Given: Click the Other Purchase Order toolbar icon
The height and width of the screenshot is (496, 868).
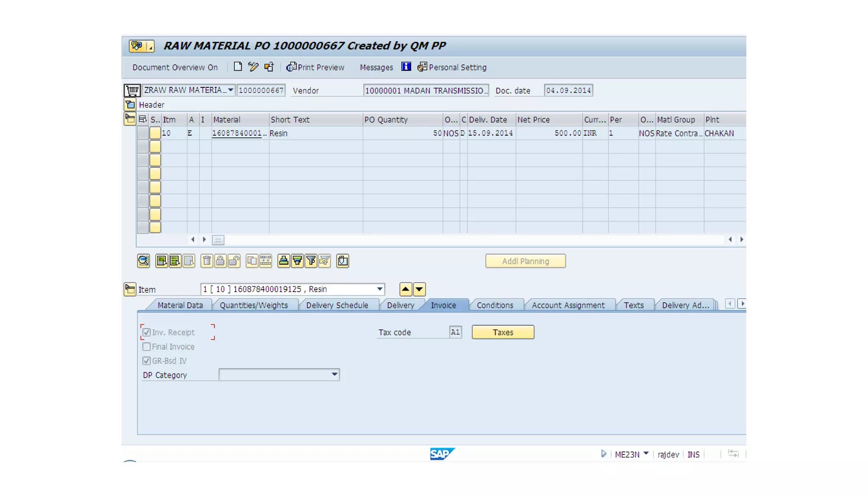Looking at the screenshot, I should coord(269,67).
